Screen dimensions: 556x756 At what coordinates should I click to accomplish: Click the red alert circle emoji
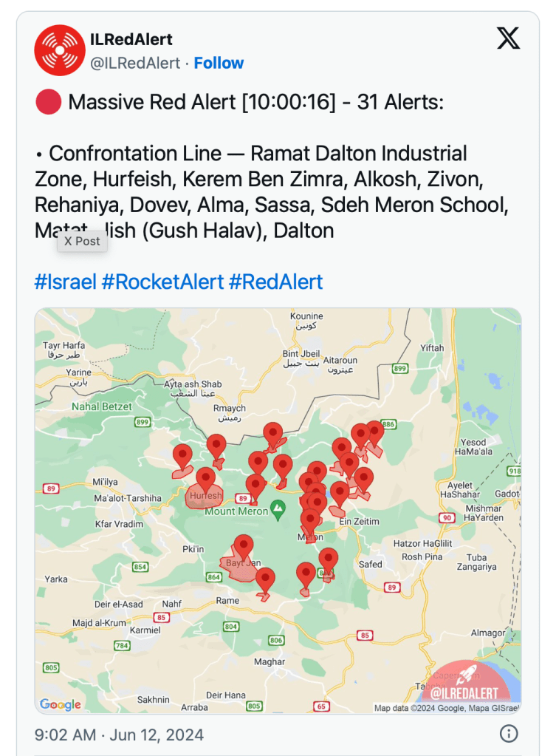tap(48, 103)
